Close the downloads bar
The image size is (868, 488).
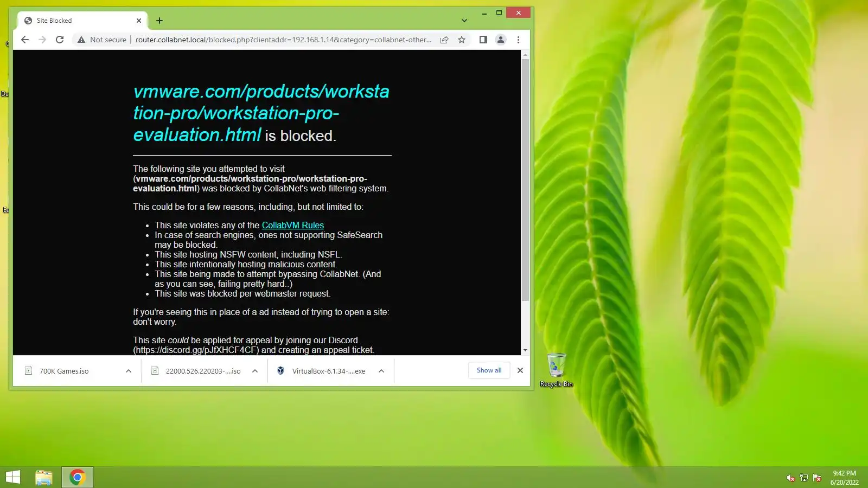[520, 370]
